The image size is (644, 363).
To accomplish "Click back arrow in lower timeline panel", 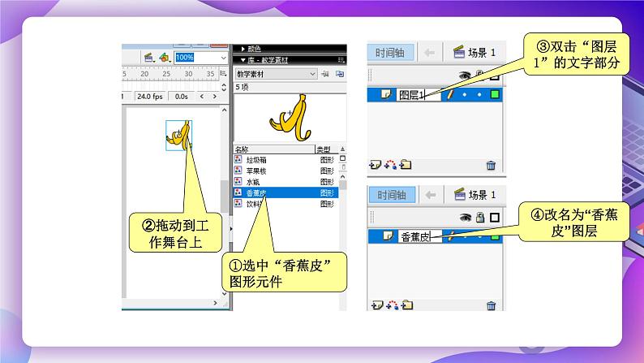I will click(x=431, y=195).
